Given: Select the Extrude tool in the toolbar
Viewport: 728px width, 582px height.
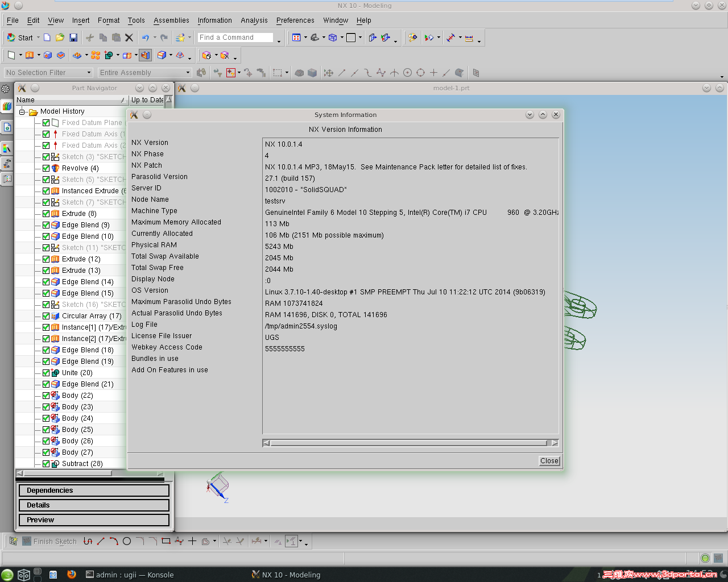Looking at the screenshot, I should (30, 55).
